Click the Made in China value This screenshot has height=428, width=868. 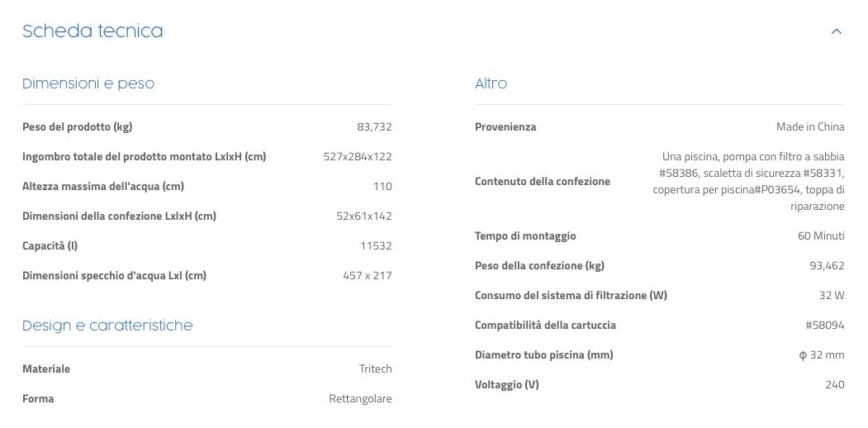810,126
